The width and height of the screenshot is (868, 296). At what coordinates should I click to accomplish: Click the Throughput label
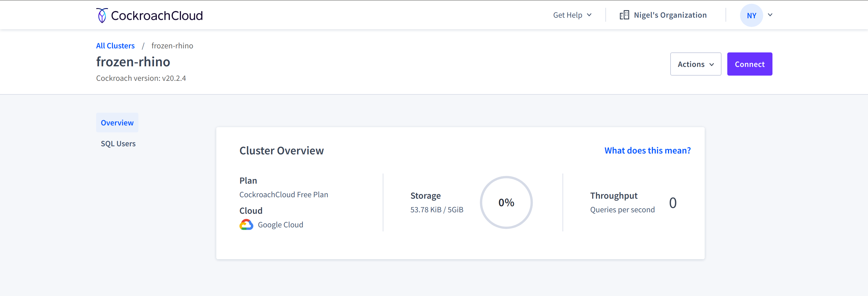614,195
